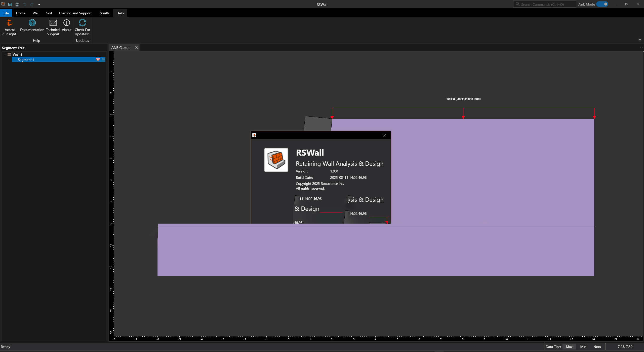Click the About info icon

point(67,23)
